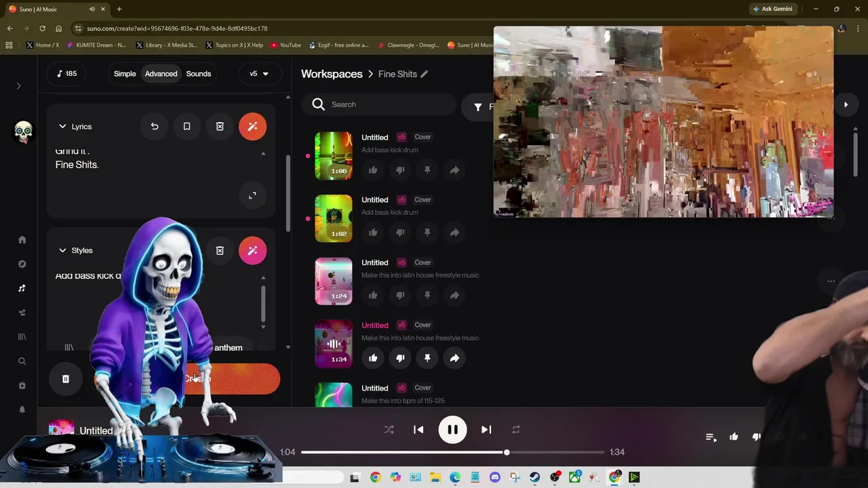The height and width of the screenshot is (488, 868).
Task: Share the 1:06 Untitled song
Action: 454,170
